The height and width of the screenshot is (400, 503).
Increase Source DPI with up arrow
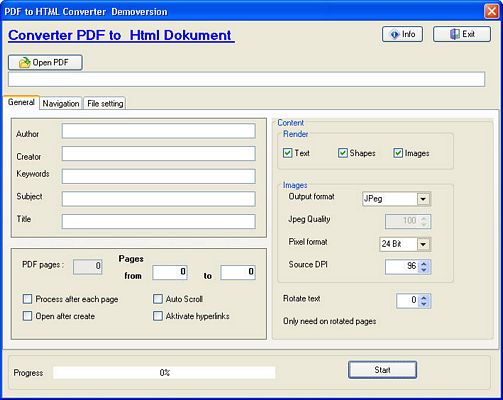(424, 264)
